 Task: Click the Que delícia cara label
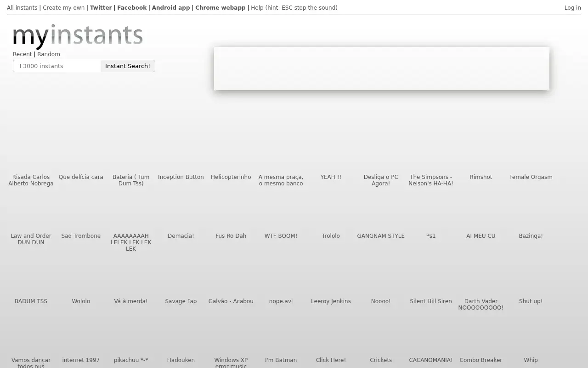pos(81,177)
